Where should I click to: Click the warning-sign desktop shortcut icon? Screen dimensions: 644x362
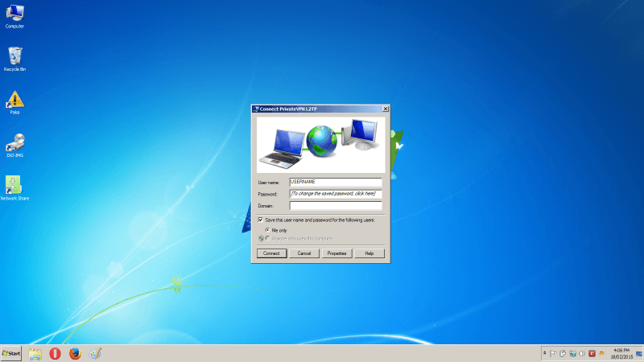click(14, 100)
